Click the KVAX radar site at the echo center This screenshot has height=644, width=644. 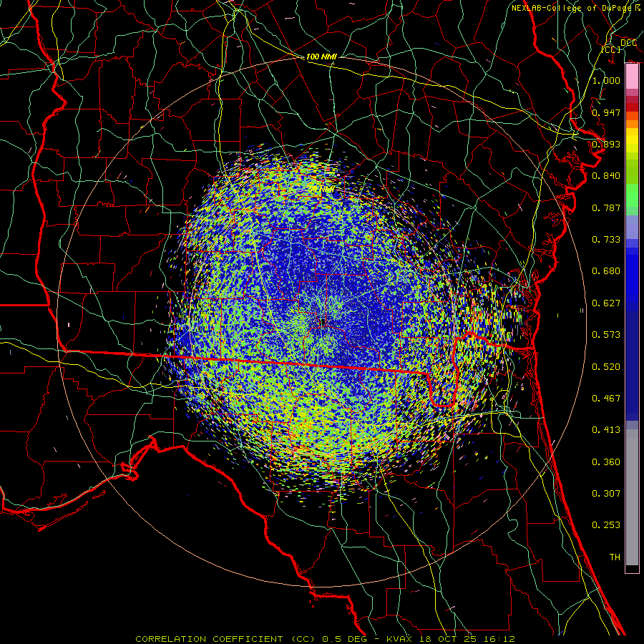click(323, 323)
